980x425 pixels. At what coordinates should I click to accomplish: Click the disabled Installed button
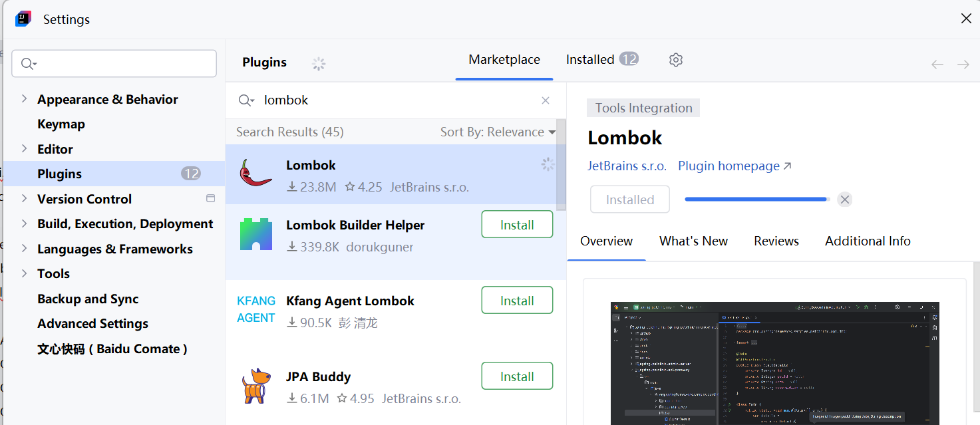[x=630, y=200]
